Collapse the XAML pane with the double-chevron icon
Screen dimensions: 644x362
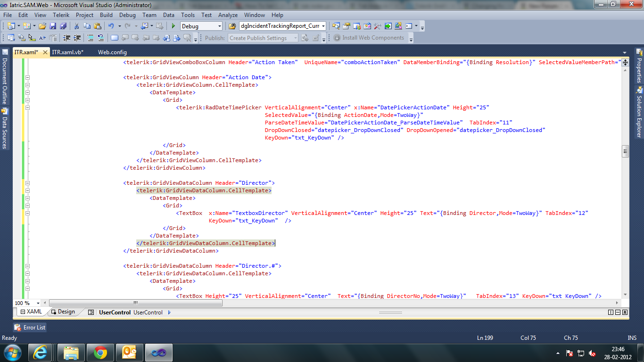(x=625, y=312)
